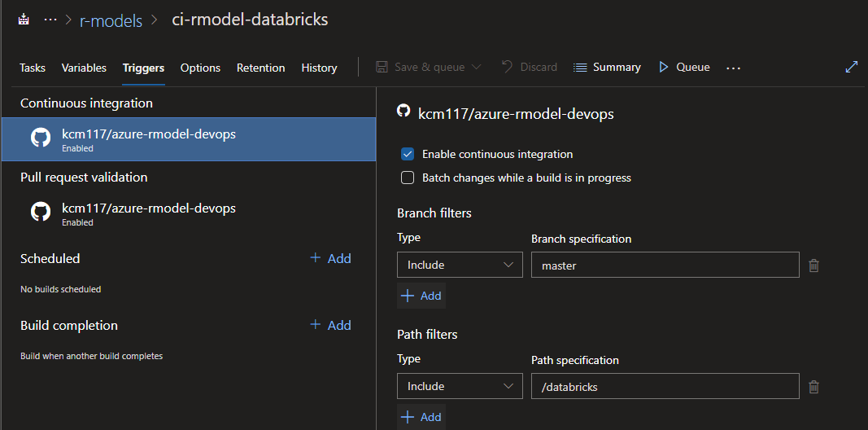Click GitHub icon in Continuous integration row
The width and height of the screenshot is (868, 430).
click(x=41, y=138)
